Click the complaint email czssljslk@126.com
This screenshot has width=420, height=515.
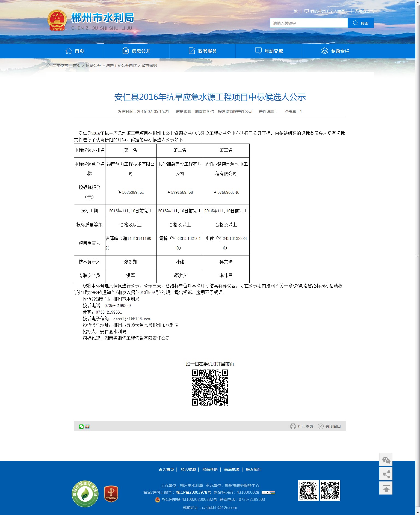click(x=132, y=319)
